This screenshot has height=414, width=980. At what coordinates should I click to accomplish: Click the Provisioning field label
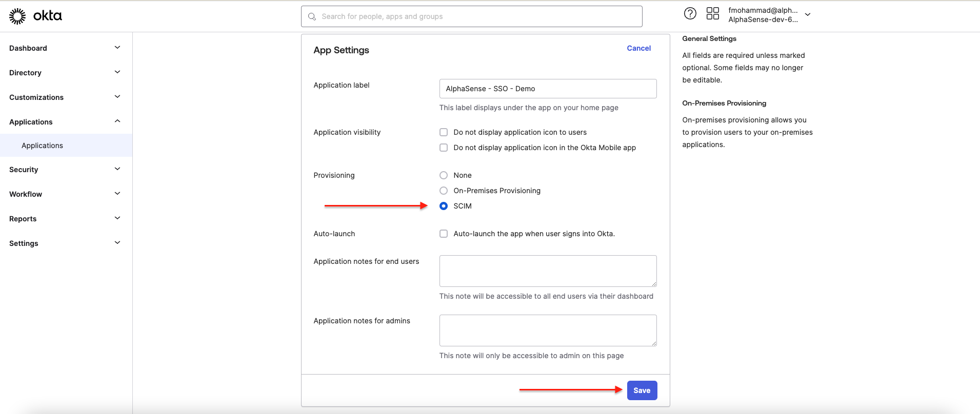point(334,175)
